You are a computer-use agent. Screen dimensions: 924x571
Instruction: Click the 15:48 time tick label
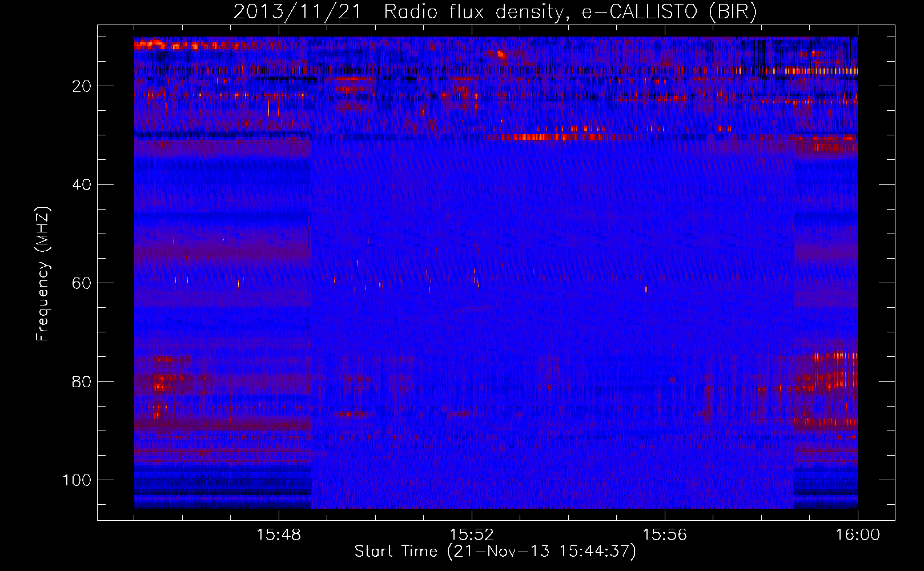pos(279,535)
